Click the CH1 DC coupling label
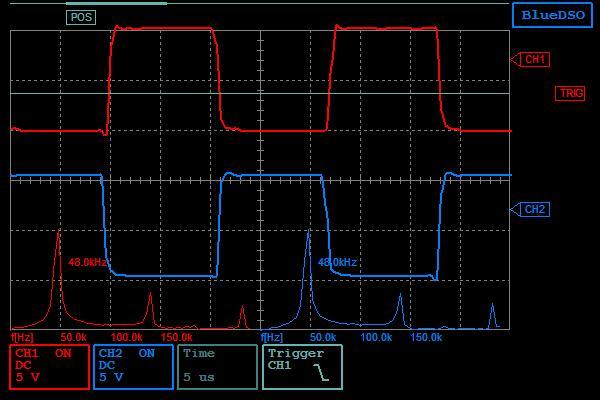This screenshot has width=600, height=400. tap(23, 365)
